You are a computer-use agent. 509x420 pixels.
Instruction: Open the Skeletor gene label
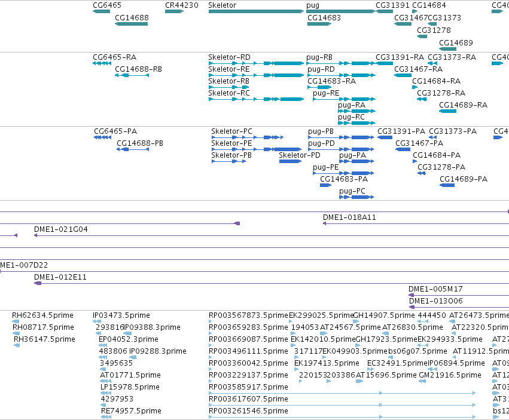pyautogui.click(x=223, y=5)
